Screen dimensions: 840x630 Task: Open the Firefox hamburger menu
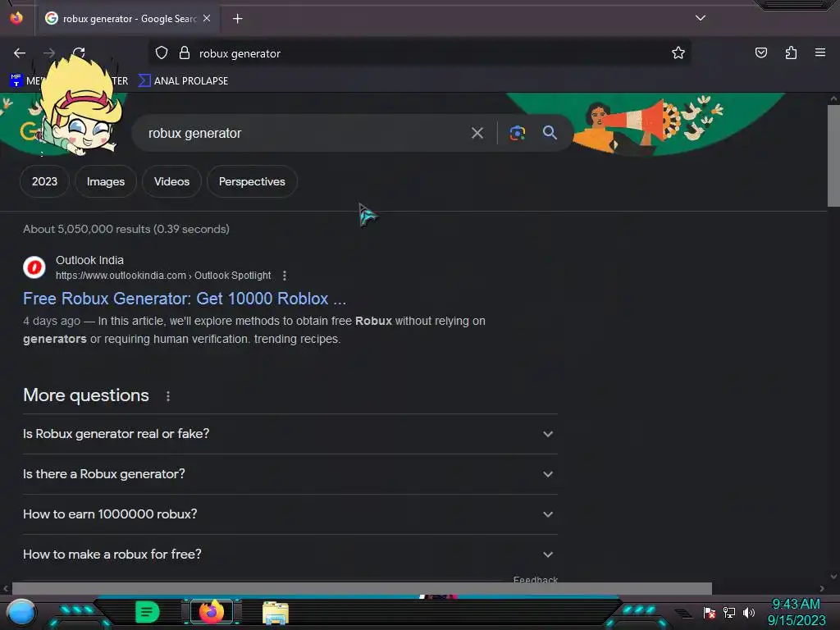pyautogui.click(x=819, y=52)
